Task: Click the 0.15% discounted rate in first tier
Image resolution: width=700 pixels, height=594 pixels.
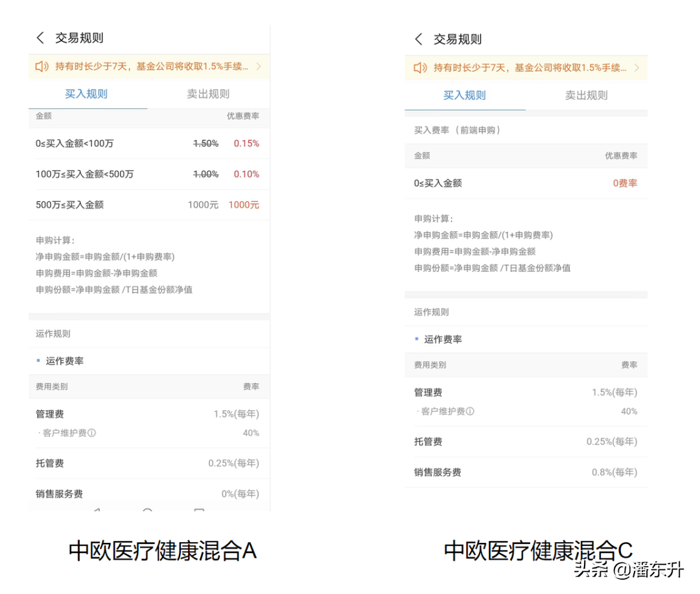Action: (x=246, y=143)
